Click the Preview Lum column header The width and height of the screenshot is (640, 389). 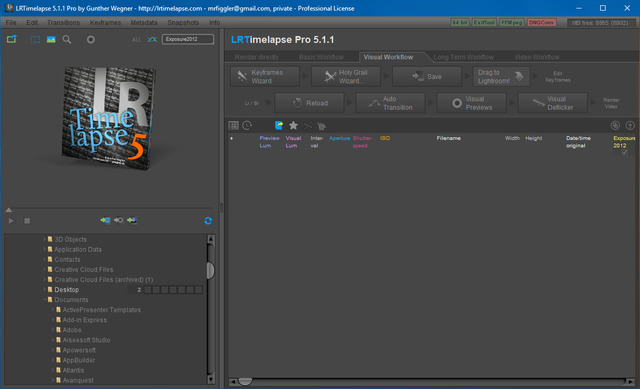click(x=269, y=142)
